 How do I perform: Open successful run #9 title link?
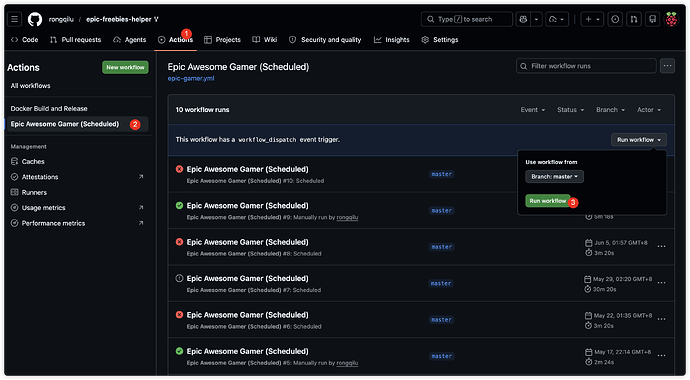pyautogui.click(x=247, y=206)
